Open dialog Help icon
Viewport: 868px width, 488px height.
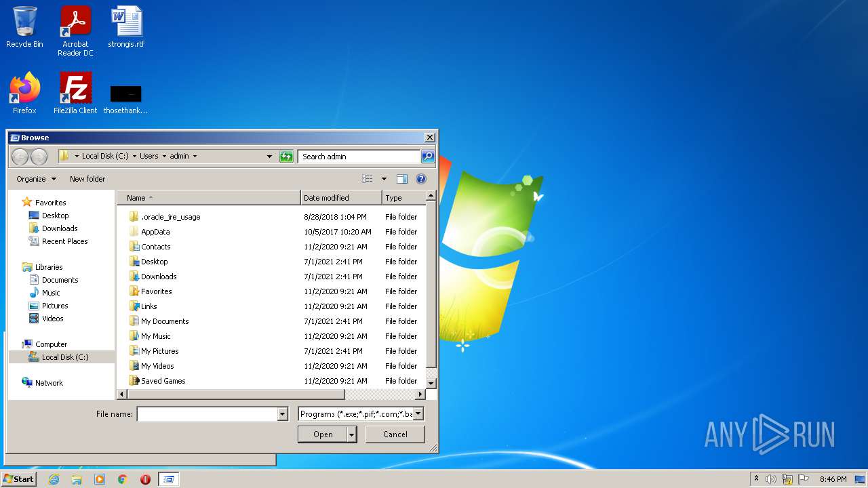point(421,179)
